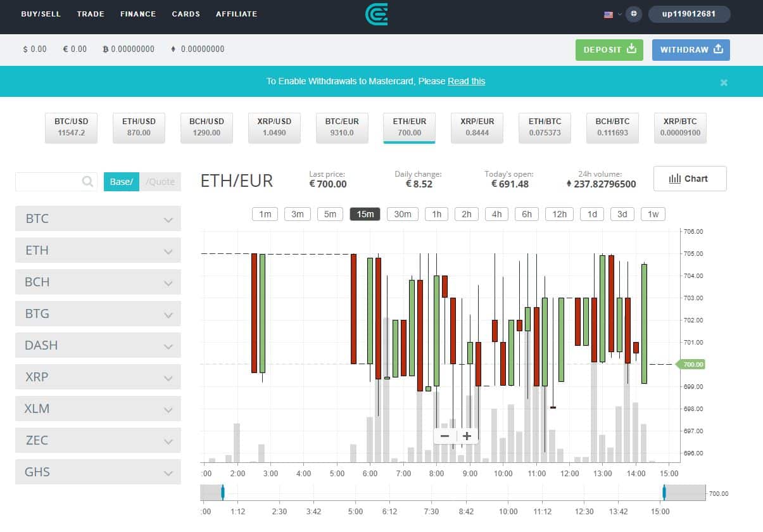
Task: Toggle the Base currency filter
Action: coord(121,182)
